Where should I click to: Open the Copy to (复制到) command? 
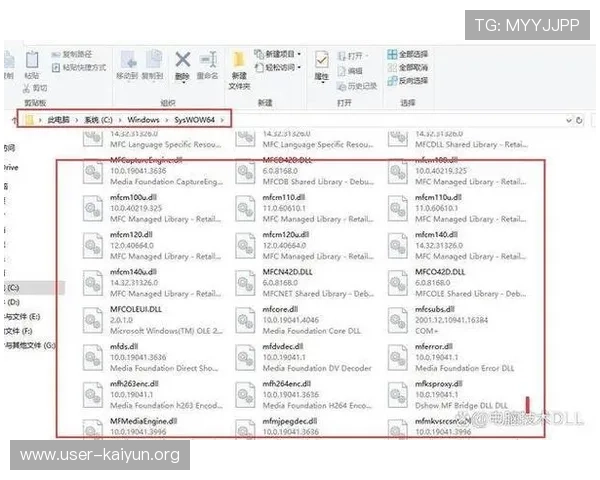point(153,64)
